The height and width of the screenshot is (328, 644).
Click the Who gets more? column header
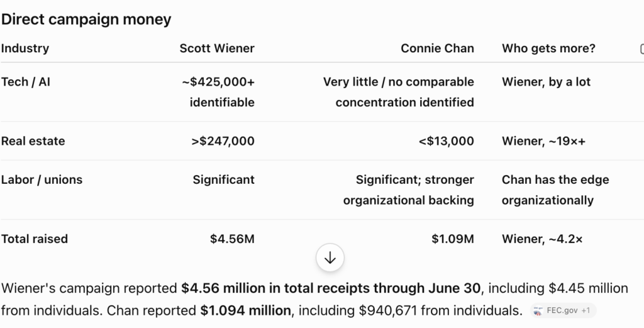click(548, 48)
